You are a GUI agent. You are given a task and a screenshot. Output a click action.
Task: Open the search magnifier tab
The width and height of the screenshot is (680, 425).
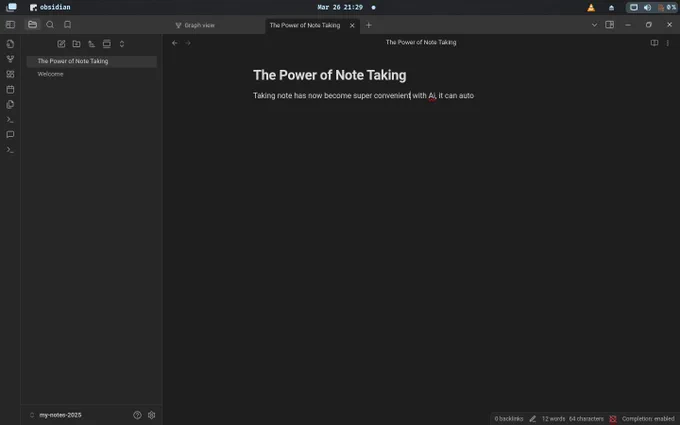(50, 25)
